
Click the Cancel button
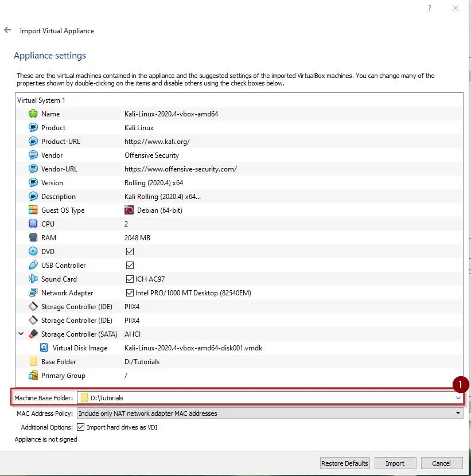(441, 463)
